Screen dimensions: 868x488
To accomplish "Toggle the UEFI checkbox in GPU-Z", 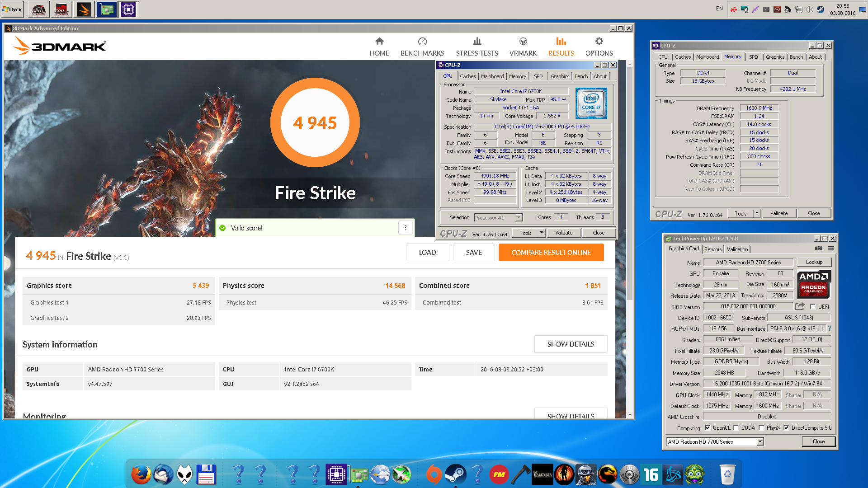I will [x=813, y=307].
